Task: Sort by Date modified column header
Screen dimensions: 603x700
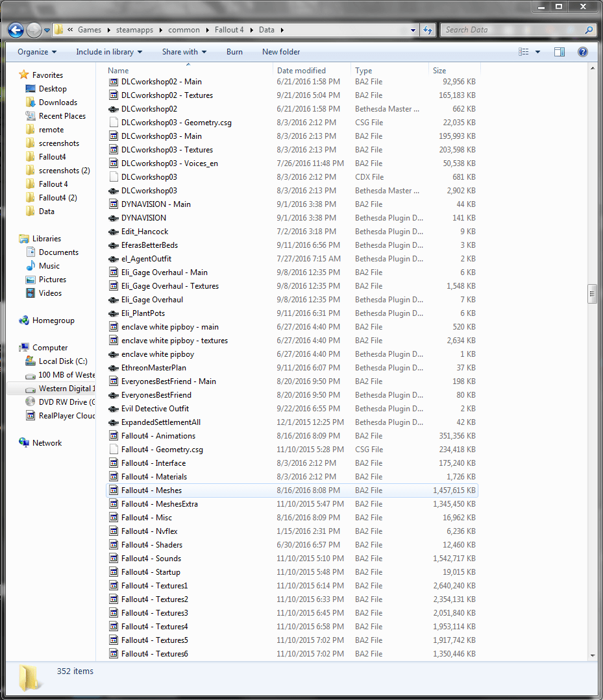Action: (301, 70)
